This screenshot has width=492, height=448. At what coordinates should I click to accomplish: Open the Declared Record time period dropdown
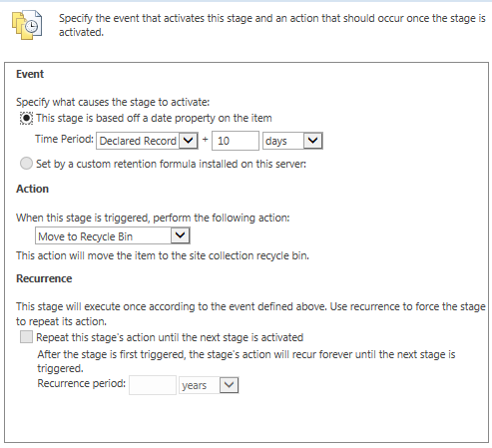(x=147, y=141)
